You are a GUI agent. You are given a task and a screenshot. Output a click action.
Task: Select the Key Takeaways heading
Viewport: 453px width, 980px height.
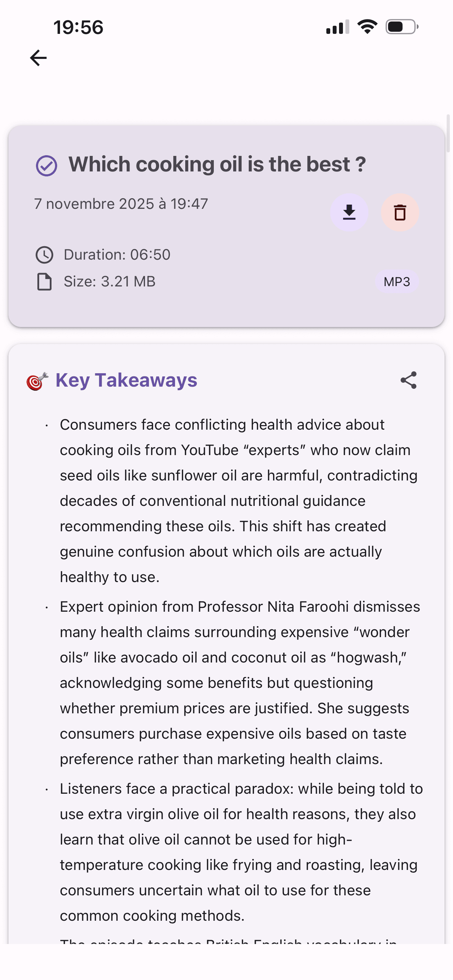pyautogui.click(x=126, y=380)
